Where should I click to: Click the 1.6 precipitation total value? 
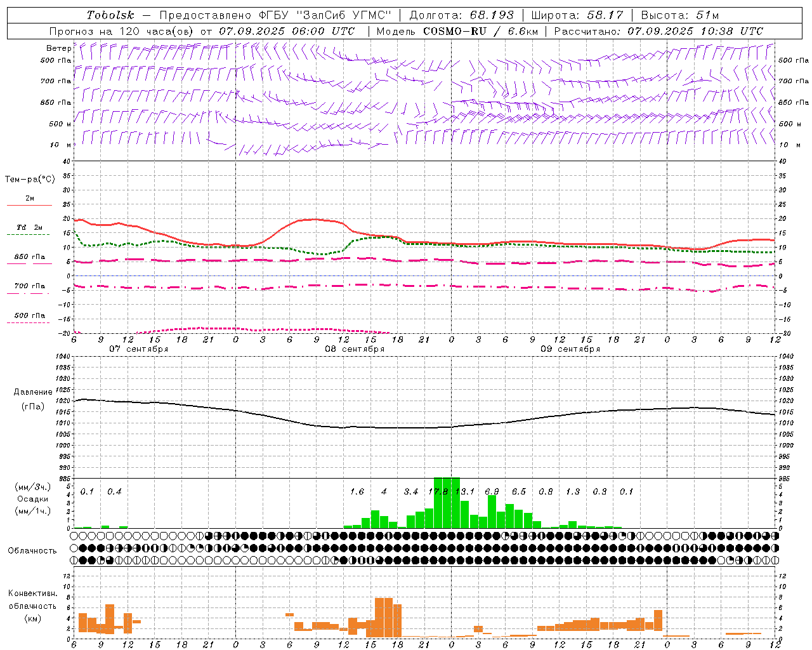357,492
